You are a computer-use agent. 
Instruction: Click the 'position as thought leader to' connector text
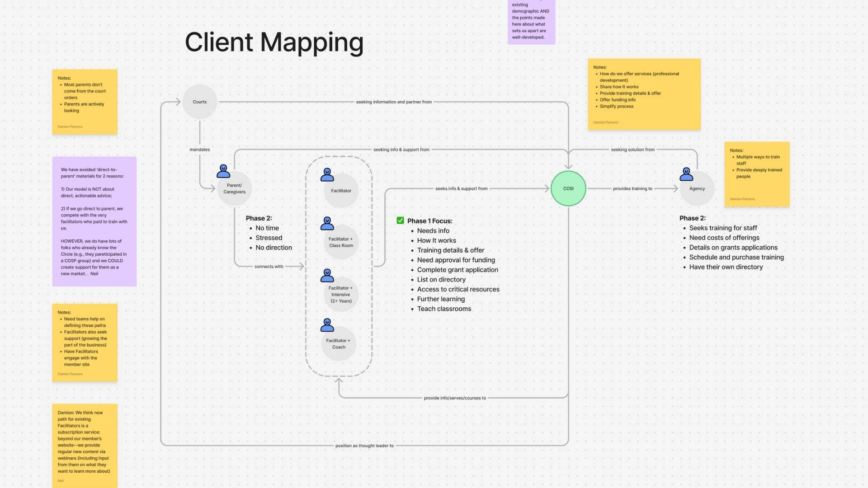click(x=364, y=445)
